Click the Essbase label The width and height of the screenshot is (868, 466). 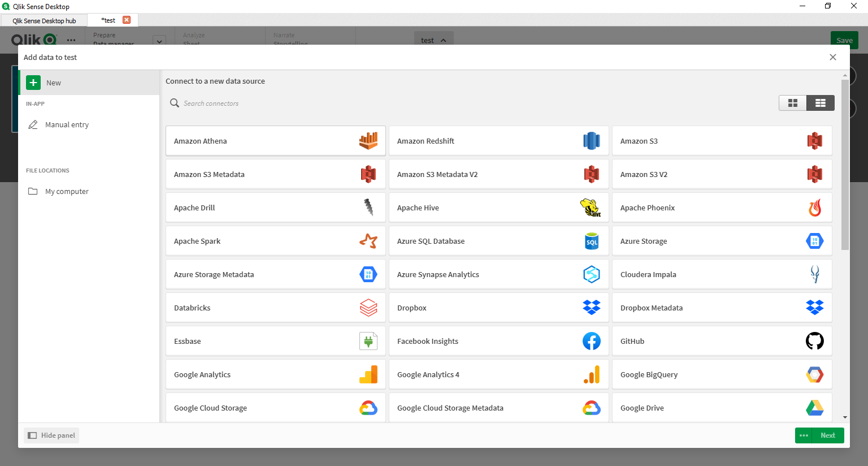(188, 341)
